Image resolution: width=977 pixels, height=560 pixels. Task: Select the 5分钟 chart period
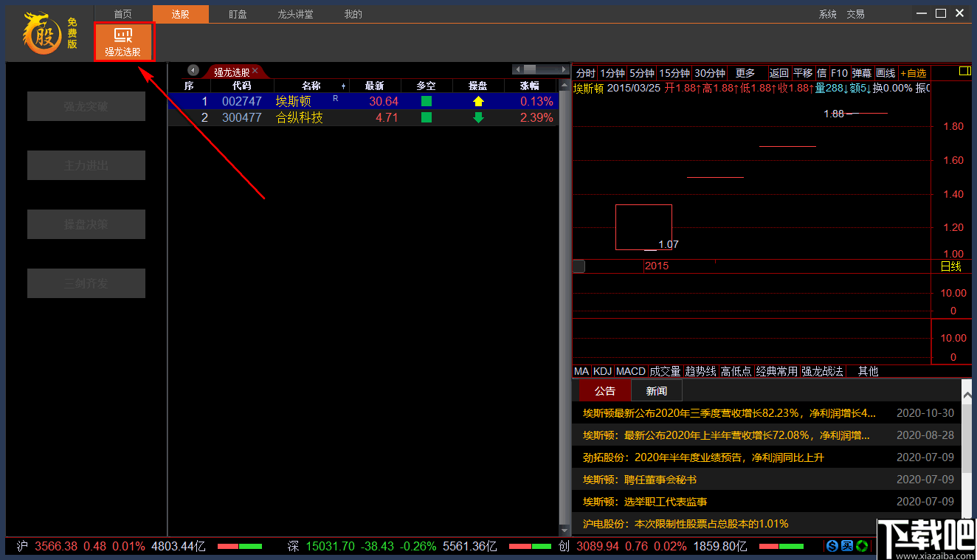coord(642,73)
